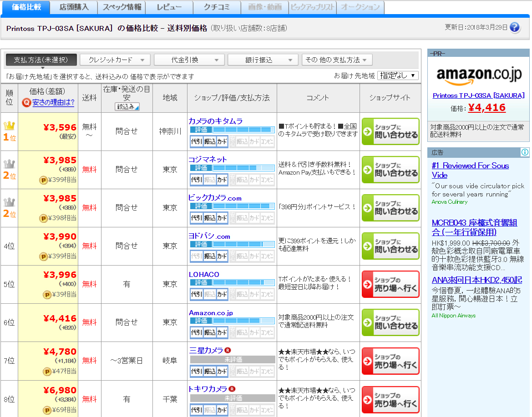Open 代金引換 payment dropdown
The width and height of the screenshot is (532, 417).
[x=189, y=60]
